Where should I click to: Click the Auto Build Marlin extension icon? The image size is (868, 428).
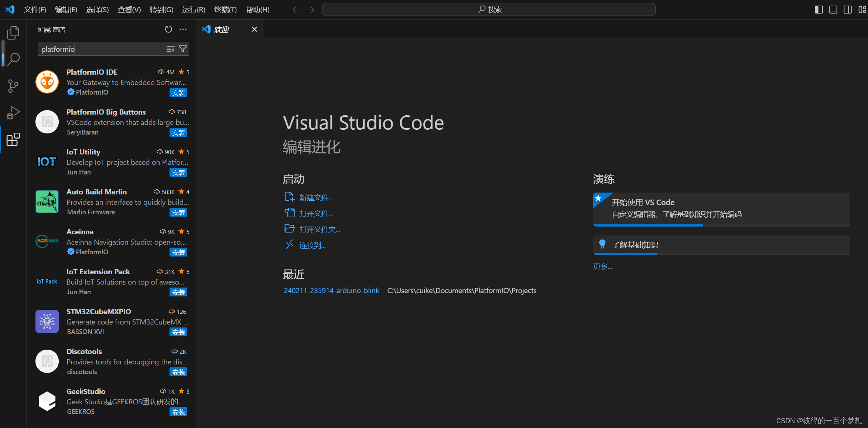[x=47, y=202]
